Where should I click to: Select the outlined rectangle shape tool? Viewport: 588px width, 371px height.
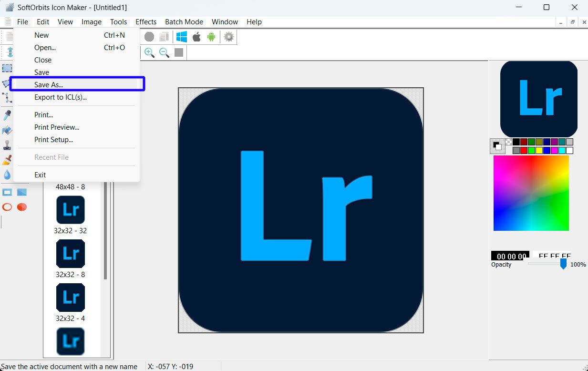(x=7, y=192)
